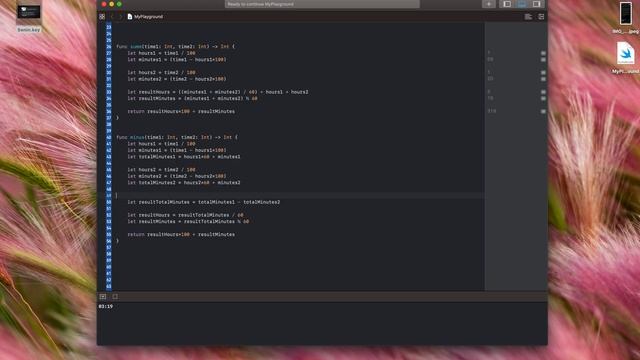Click the func minus declaration line
This screenshot has height=360, width=640.
[177, 137]
